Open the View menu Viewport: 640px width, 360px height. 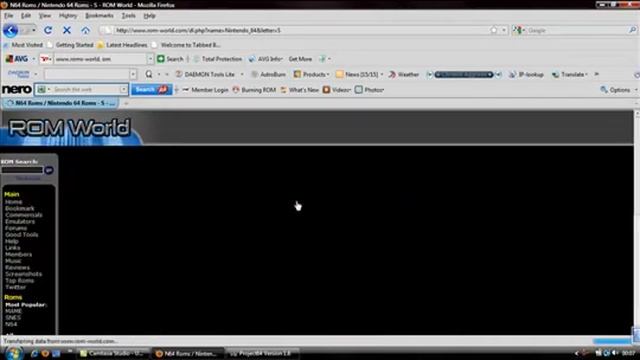45,16
